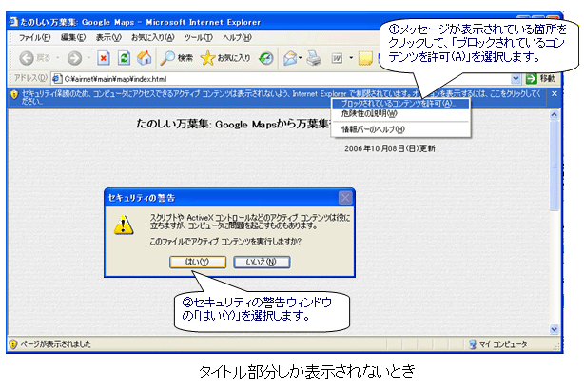Click the address bar URL field
This screenshot has height=392, width=584.
[287, 79]
